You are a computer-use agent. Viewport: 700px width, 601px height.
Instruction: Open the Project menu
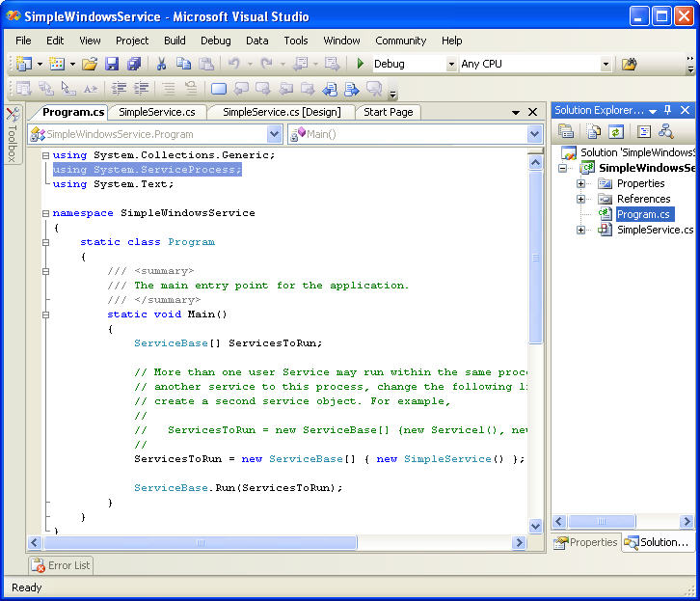coord(132,41)
